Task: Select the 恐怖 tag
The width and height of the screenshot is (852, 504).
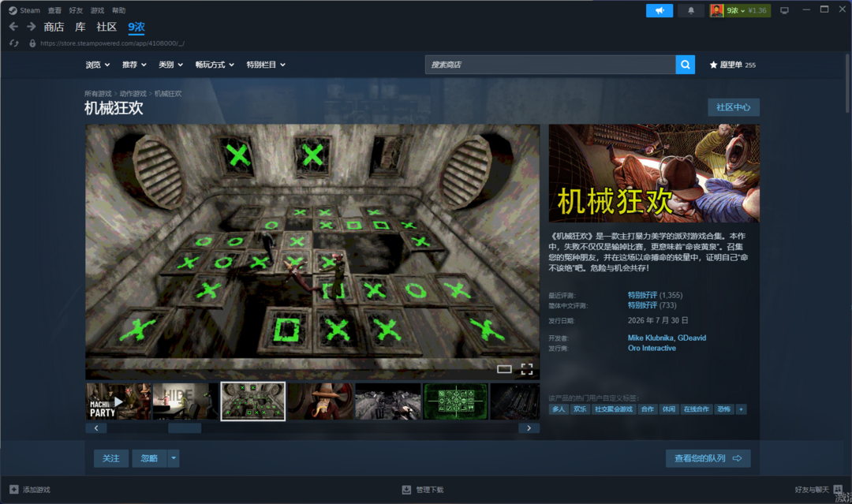Action: (x=723, y=409)
